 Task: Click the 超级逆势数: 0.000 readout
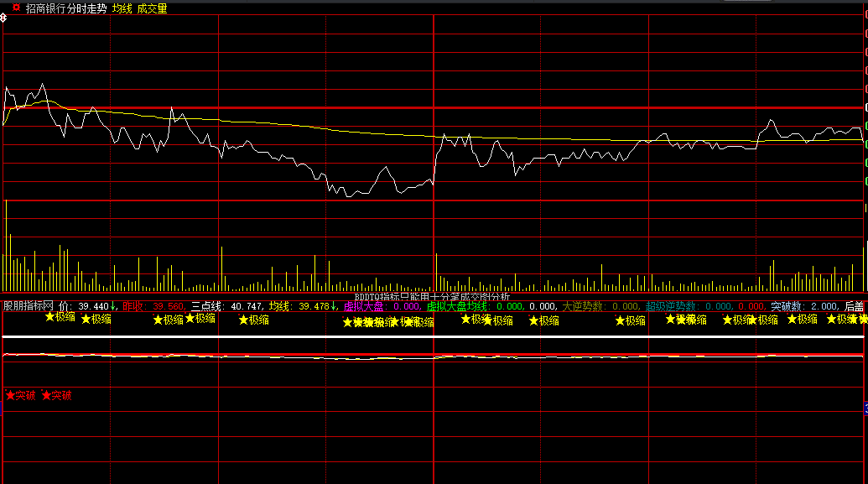(x=688, y=306)
